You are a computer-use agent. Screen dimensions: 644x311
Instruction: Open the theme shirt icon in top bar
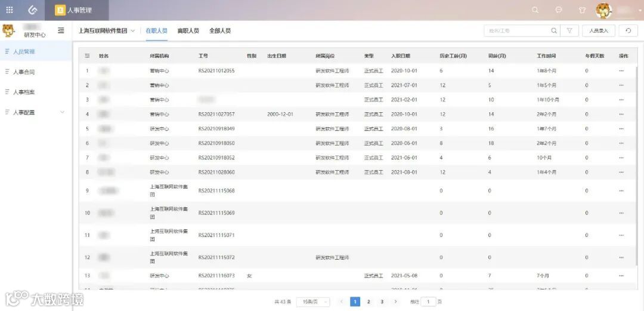(582, 10)
